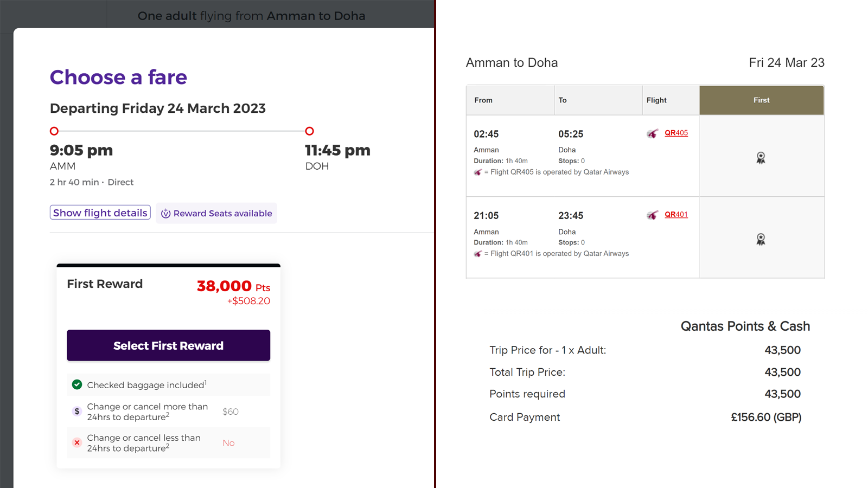
Task: Click the green checked baggage tick icon
Action: [x=77, y=384]
